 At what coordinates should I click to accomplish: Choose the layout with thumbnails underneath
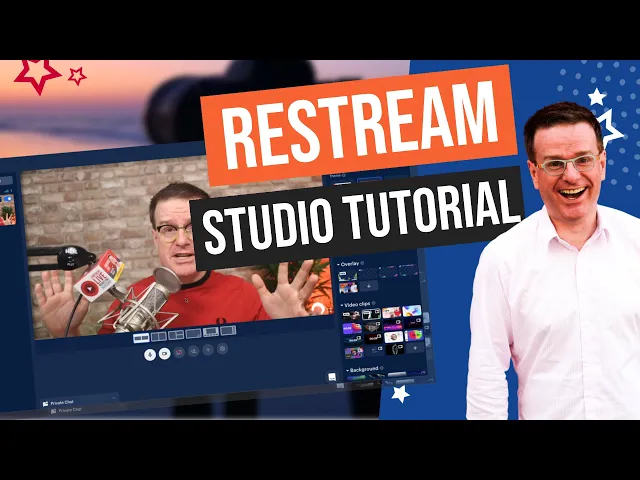[211, 332]
